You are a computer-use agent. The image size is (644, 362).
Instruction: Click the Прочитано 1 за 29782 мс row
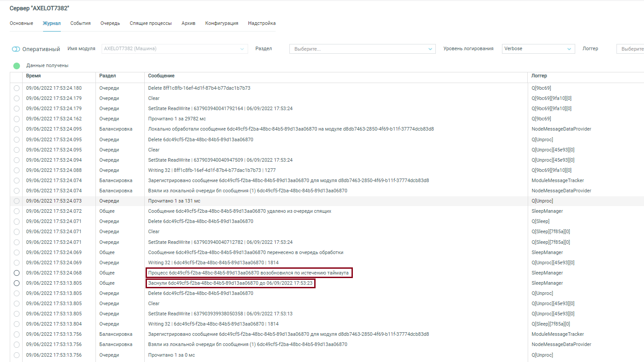pos(177,119)
